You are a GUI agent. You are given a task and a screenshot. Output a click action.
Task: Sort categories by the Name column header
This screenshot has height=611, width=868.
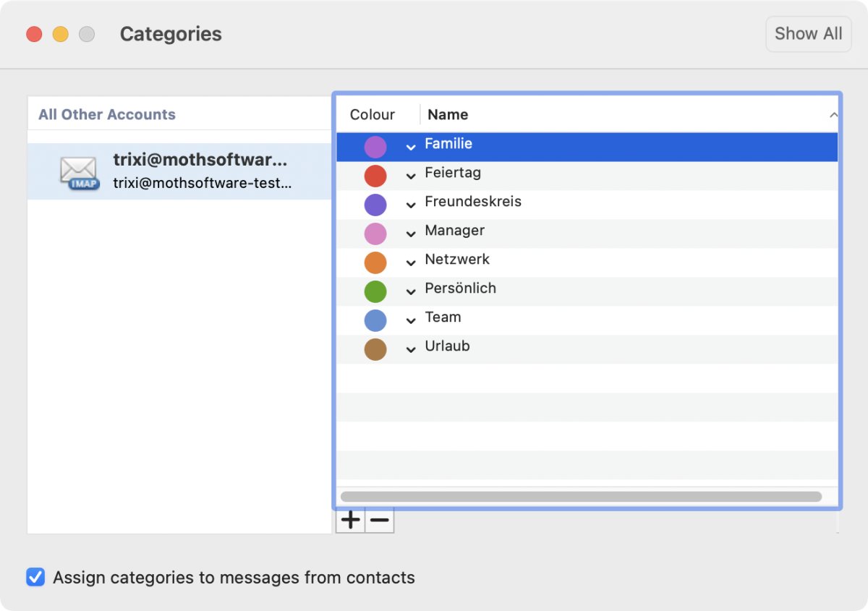click(x=448, y=114)
